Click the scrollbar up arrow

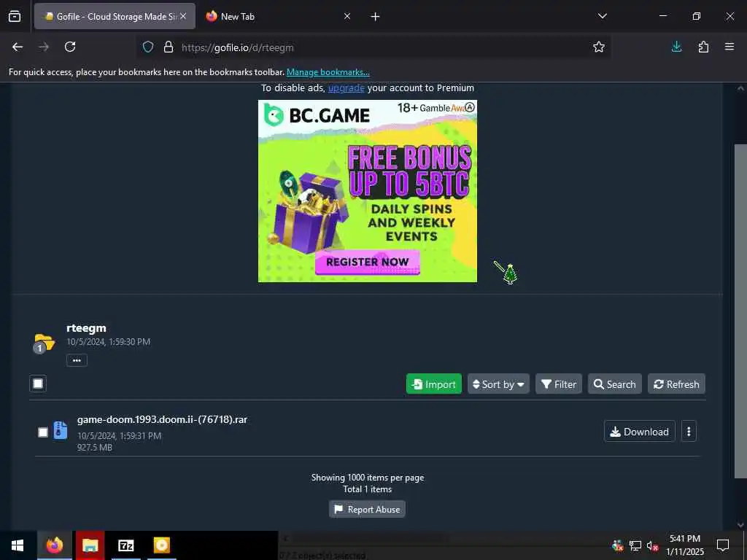tap(740, 88)
